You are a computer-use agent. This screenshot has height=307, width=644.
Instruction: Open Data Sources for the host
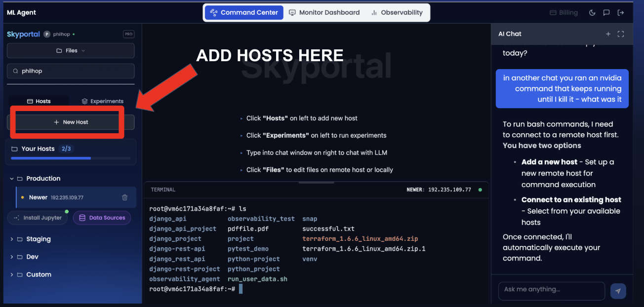(x=102, y=218)
